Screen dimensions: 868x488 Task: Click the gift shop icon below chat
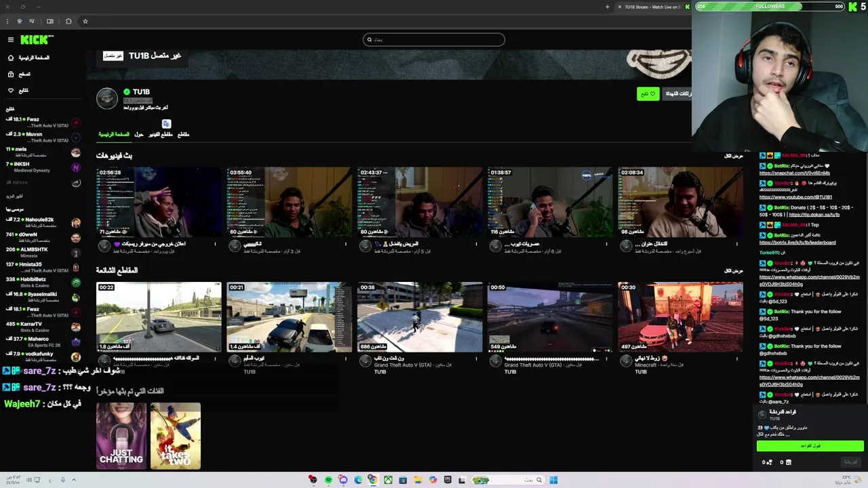788,462
